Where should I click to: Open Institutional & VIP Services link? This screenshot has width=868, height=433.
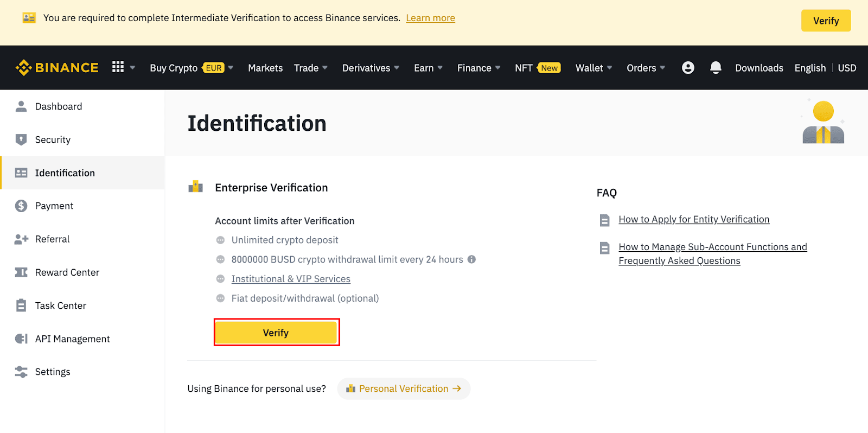(x=291, y=279)
